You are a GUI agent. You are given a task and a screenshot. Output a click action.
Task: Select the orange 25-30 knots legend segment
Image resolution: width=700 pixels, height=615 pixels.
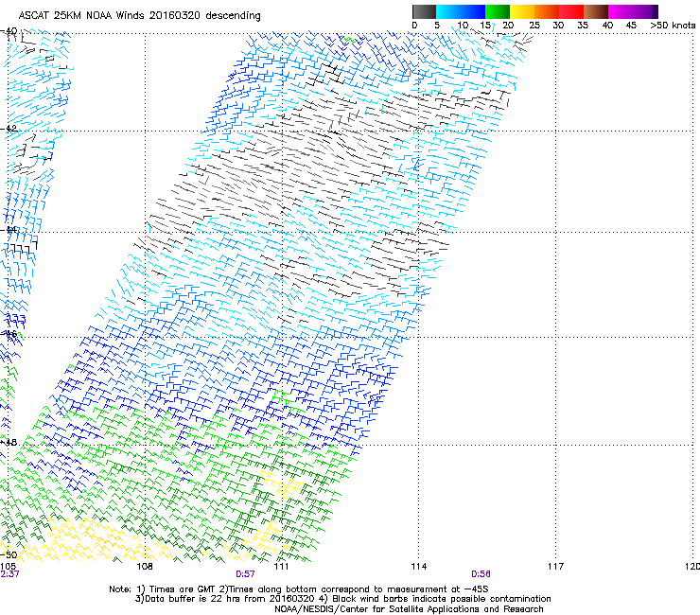click(547, 11)
